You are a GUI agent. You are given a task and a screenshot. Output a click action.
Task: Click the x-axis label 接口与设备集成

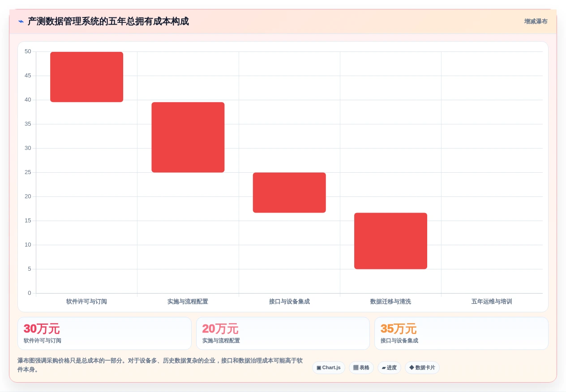289,302
